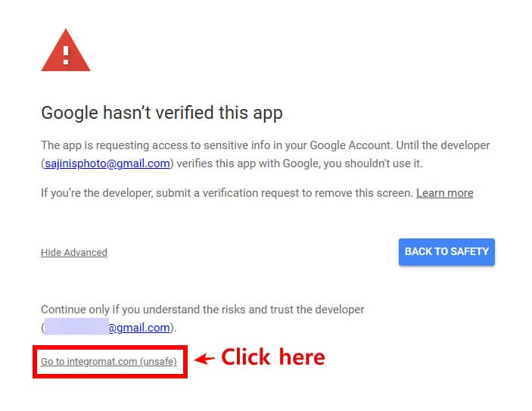Click the "Google hasn't verified this app" heading
The image size is (532, 411).
click(x=161, y=114)
